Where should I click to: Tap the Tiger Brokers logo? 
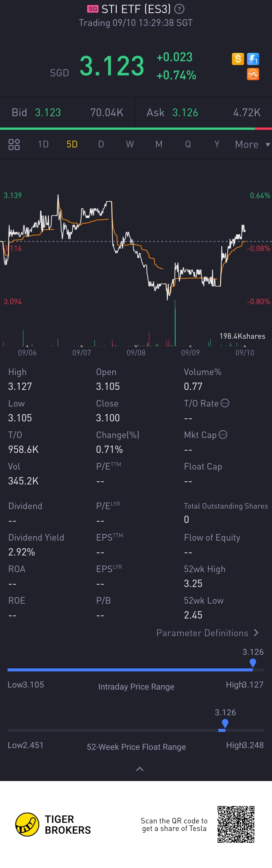coord(27,824)
